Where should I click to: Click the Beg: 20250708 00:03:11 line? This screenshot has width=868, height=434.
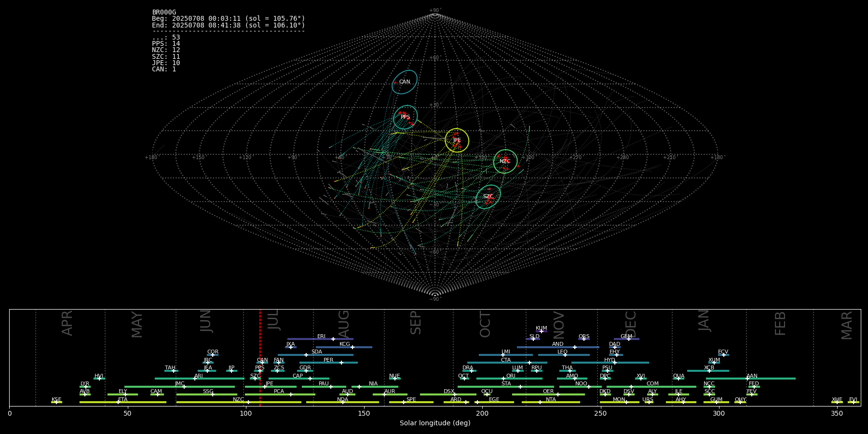click(229, 19)
